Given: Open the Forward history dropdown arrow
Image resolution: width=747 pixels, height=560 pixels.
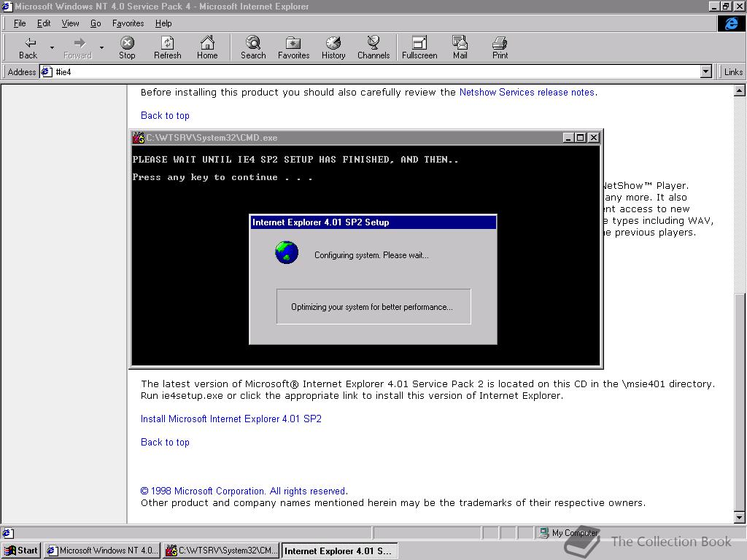Looking at the screenshot, I should pyautogui.click(x=101, y=47).
